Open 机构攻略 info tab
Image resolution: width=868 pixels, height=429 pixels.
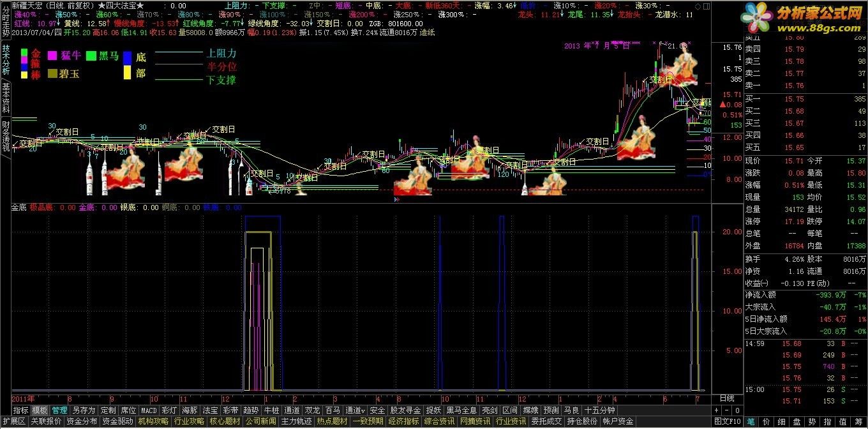click(x=154, y=421)
